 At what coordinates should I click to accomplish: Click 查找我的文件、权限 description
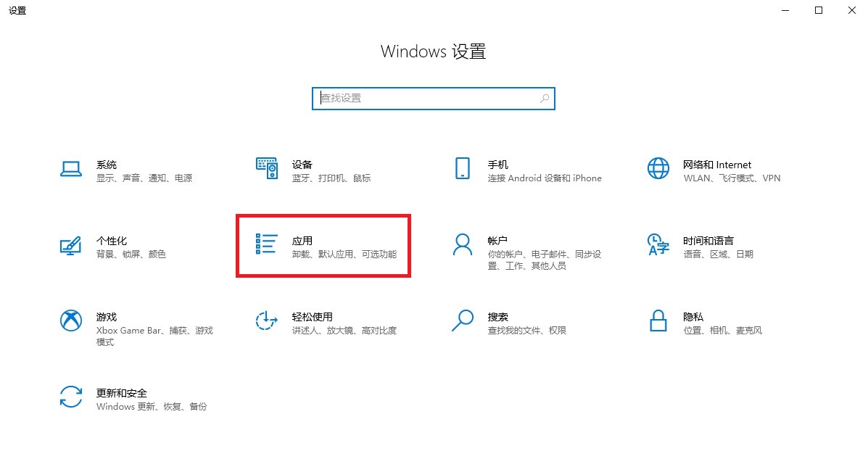[x=527, y=331]
